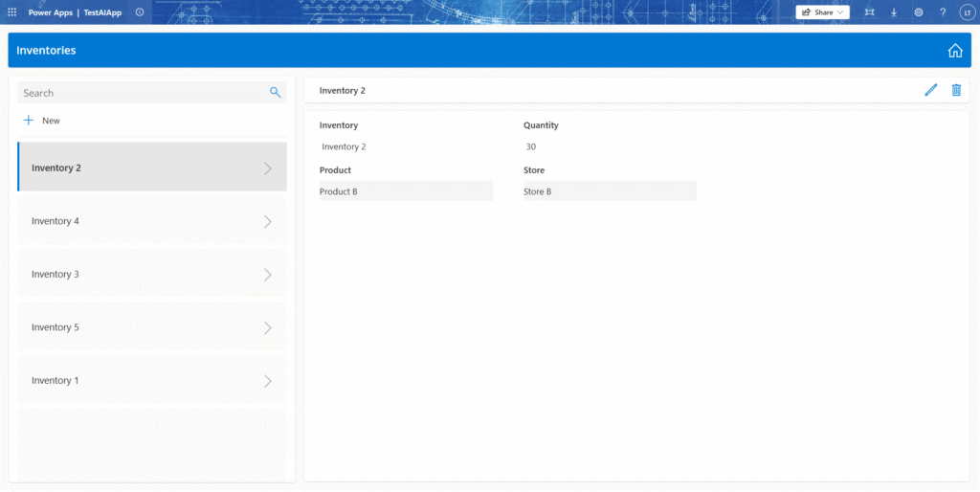
Task: Open the app launcher waffle icon
Action: 12,12
